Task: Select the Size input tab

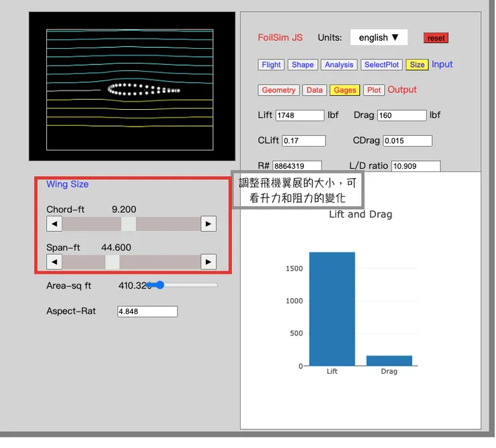Action: (417, 65)
